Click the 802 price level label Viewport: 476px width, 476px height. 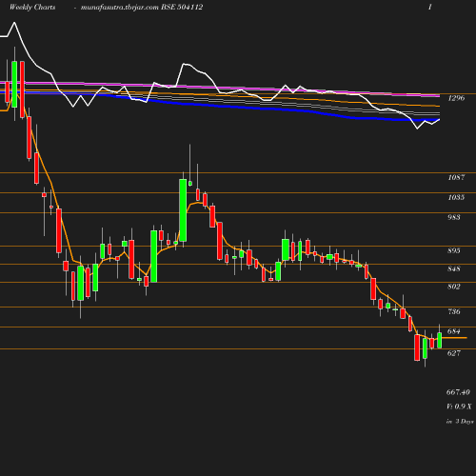(454, 287)
